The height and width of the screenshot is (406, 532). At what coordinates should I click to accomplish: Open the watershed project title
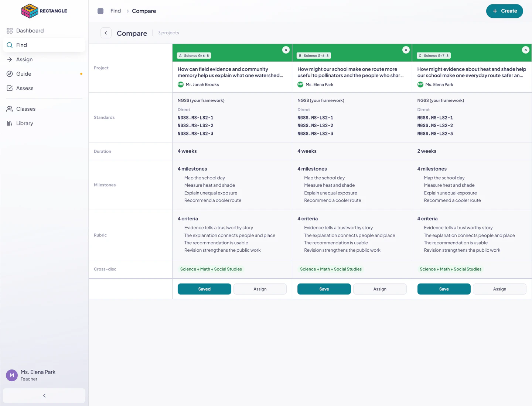pos(231,72)
